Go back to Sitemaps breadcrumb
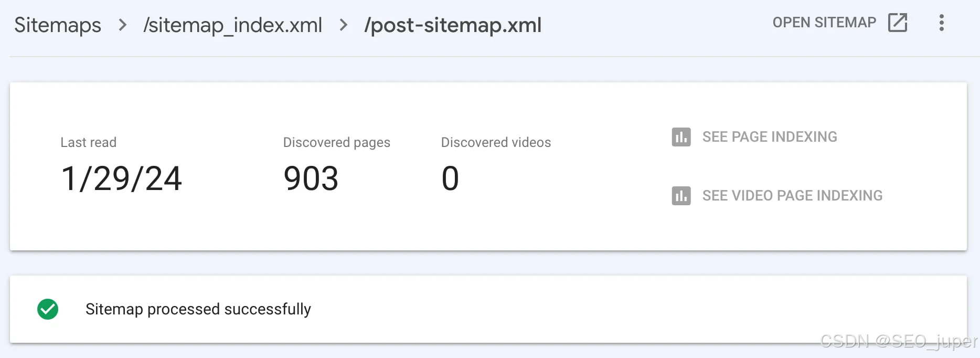 click(x=58, y=25)
